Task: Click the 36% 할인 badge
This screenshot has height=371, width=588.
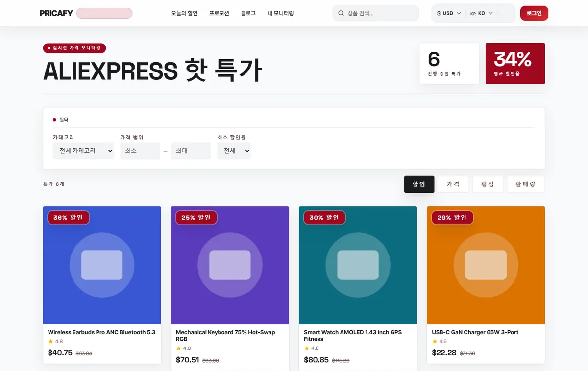Action: pyautogui.click(x=69, y=218)
